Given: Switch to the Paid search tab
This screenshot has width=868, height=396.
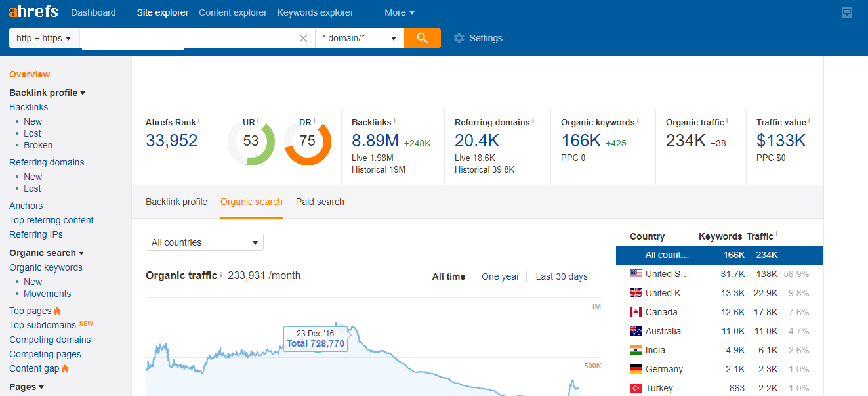Looking at the screenshot, I should [320, 202].
